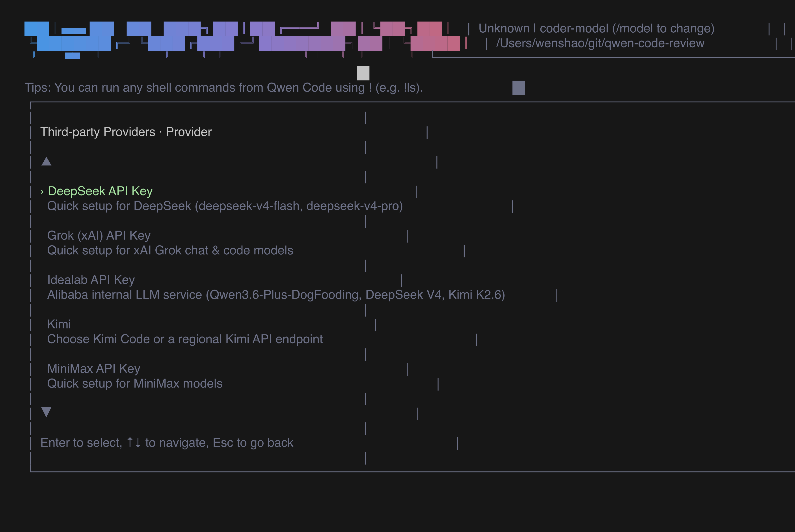Screen dimensions: 795x532
Task: Click the up triangle scroll indicator
Action: [x=47, y=161]
